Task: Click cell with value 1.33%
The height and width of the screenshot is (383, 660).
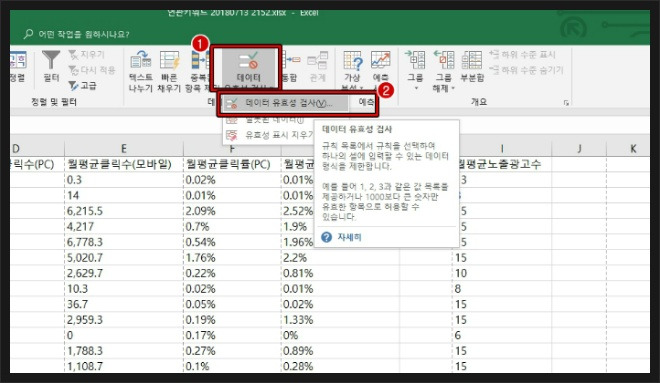Action: [340, 320]
